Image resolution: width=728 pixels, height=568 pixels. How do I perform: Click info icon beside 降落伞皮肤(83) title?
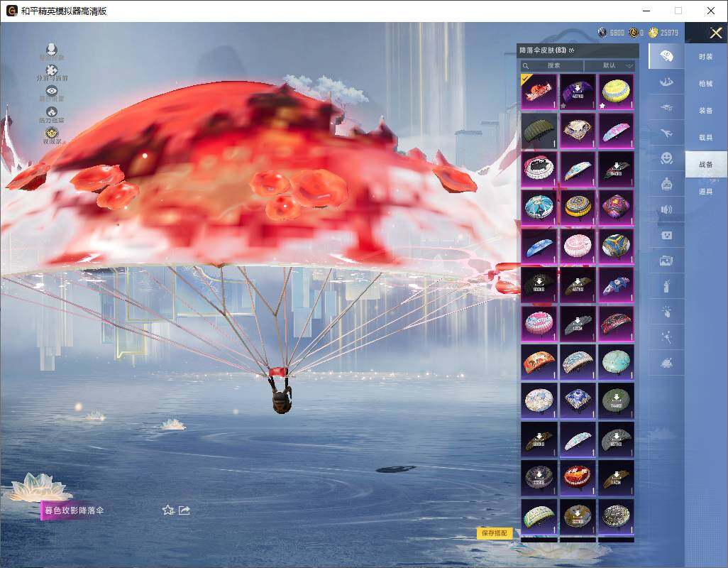(571, 50)
